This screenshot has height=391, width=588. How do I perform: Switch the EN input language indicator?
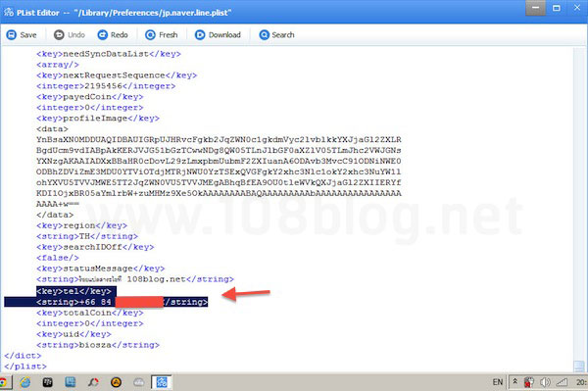[497, 382]
